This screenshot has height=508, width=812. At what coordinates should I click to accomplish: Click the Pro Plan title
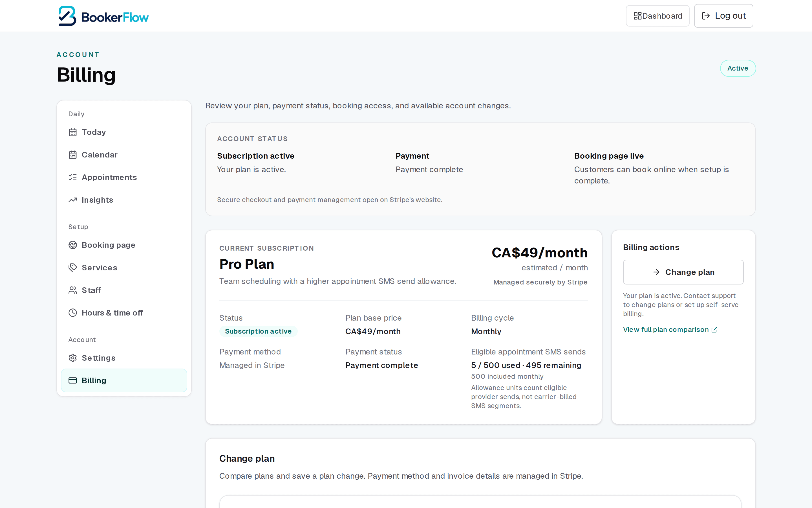(x=247, y=264)
